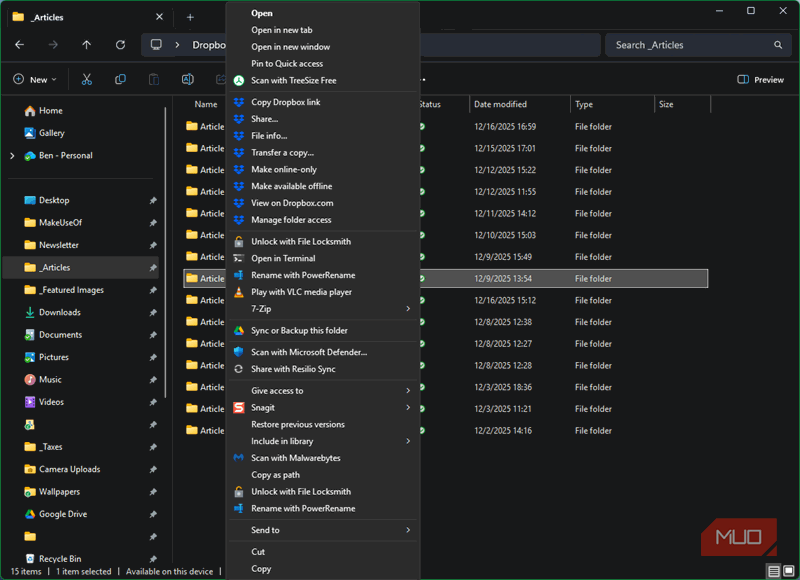Click the address bar chevron before Dropbox

point(177,45)
